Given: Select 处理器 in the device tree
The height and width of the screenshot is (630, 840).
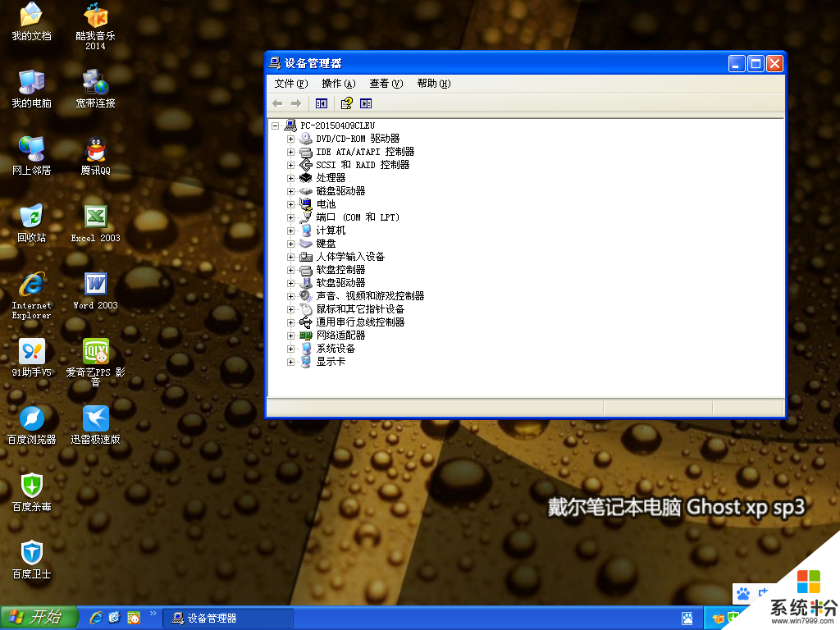Looking at the screenshot, I should [331, 178].
